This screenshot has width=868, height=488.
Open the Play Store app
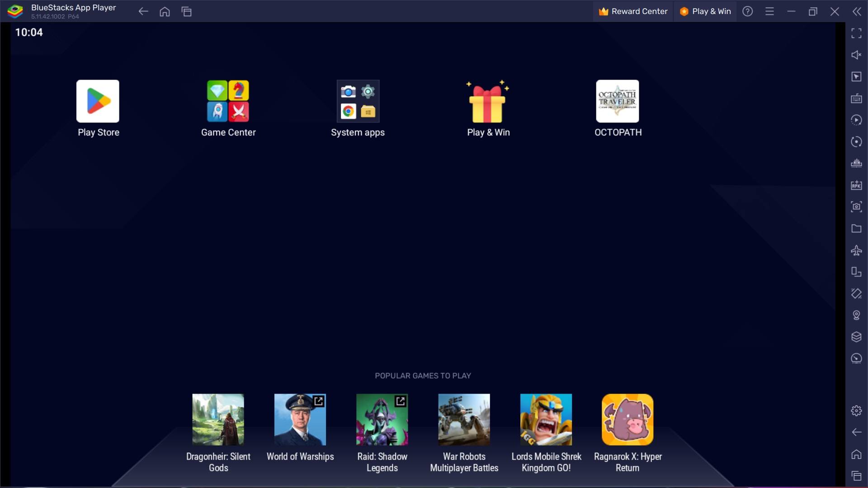pos(98,101)
